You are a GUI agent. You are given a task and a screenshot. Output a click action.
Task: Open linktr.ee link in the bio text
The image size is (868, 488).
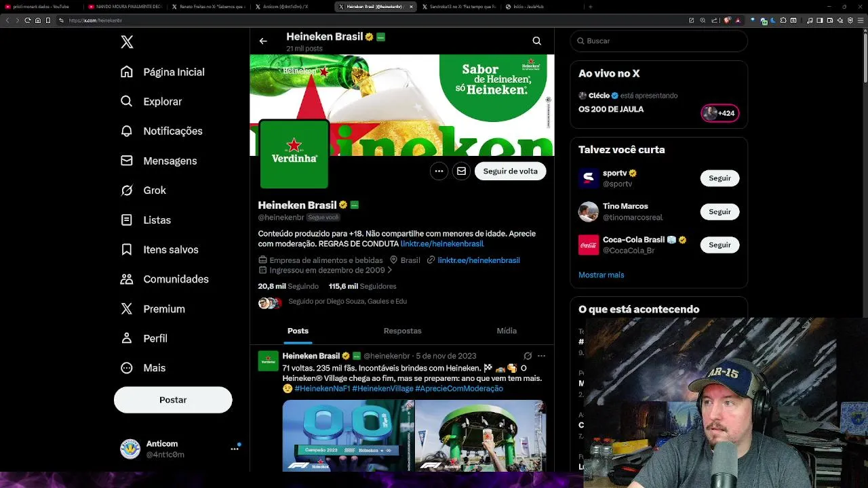(x=442, y=243)
